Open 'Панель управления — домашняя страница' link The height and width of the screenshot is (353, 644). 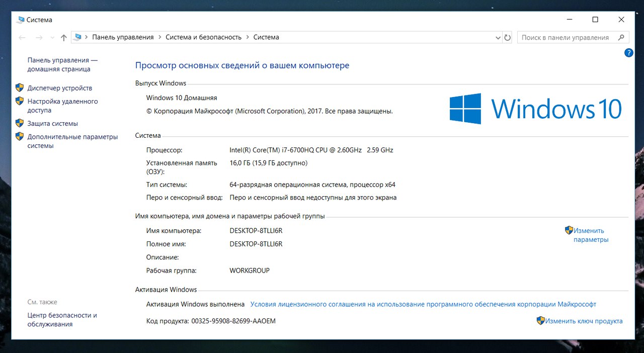click(x=62, y=64)
